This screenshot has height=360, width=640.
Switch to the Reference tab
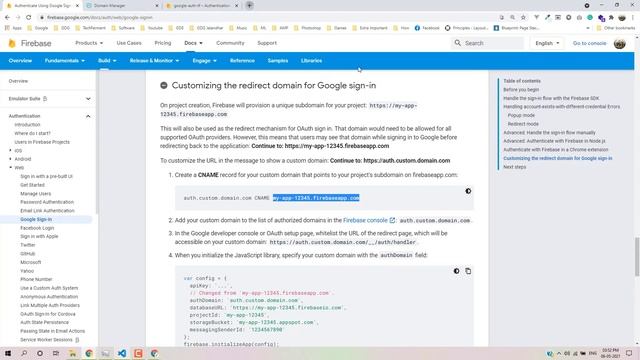(x=242, y=60)
